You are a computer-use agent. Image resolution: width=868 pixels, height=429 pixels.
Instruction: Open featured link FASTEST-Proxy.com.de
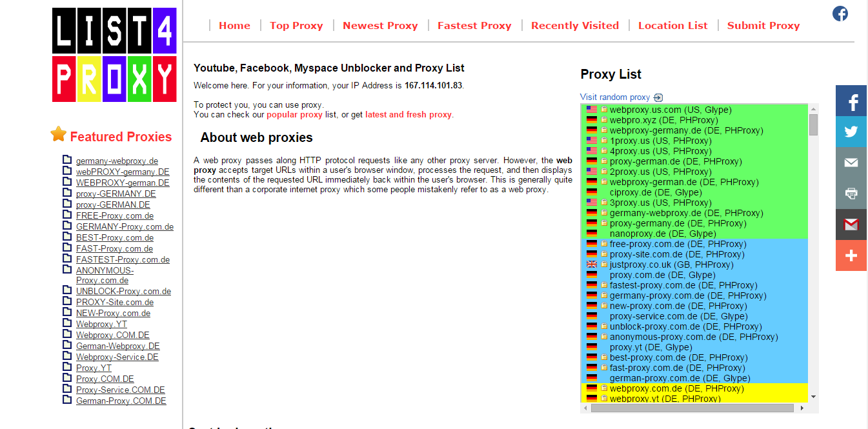pyautogui.click(x=123, y=260)
